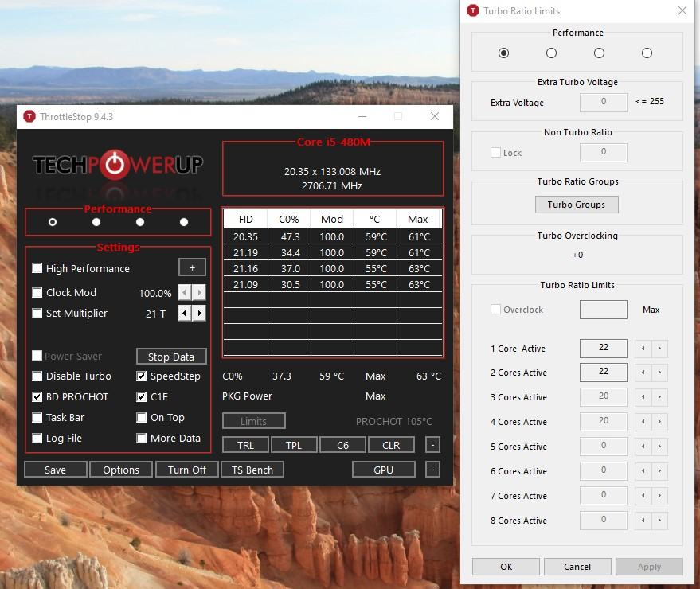Screen dimensions: 700x589
Task: Click the C0% column header
Action: [289, 219]
